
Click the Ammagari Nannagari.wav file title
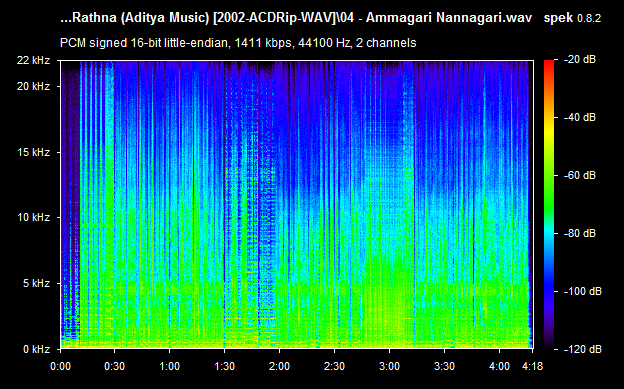pos(448,18)
